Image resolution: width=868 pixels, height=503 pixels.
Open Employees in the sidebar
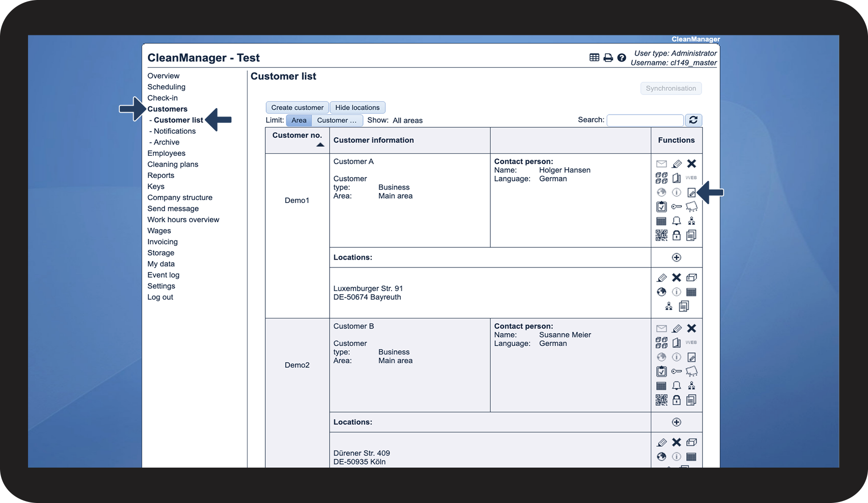(x=167, y=153)
